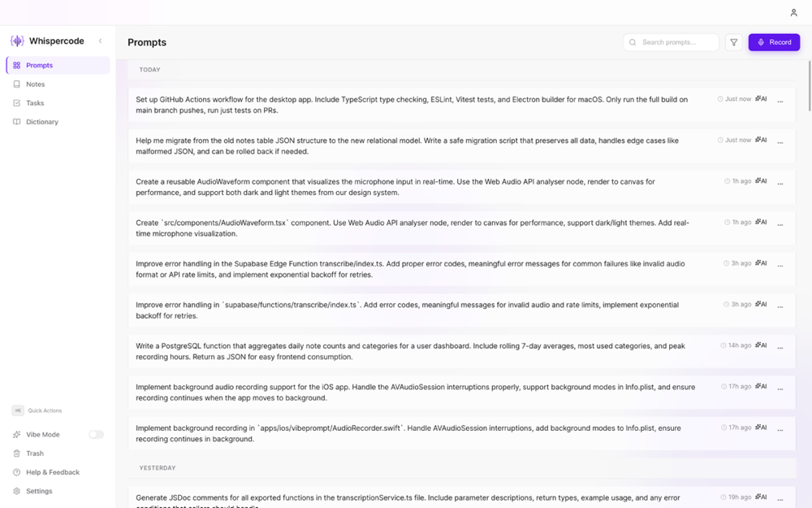
Task: Click the user profile icon
Action: (x=793, y=13)
